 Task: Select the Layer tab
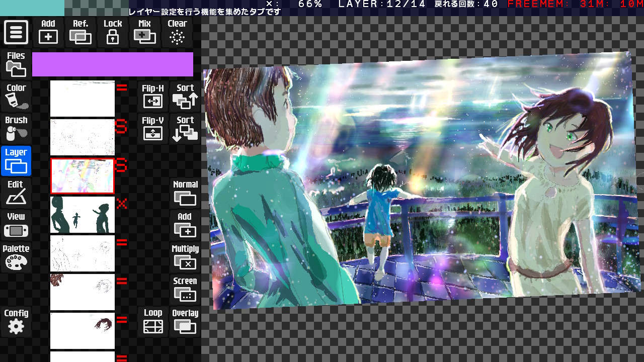point(16,161)
